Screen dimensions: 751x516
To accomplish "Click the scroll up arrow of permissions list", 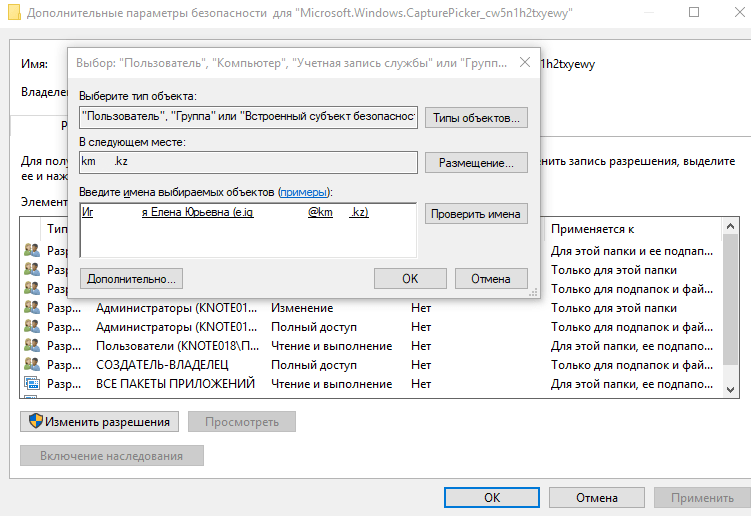I will pyautogui.click(x=730, y=226).
